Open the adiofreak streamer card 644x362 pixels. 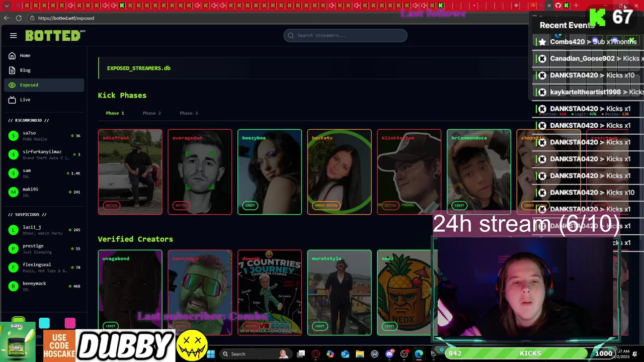[x=130, y=172]
